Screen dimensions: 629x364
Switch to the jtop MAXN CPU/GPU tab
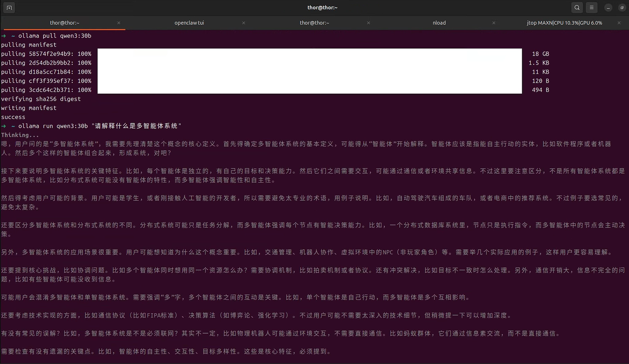[564, 23]
